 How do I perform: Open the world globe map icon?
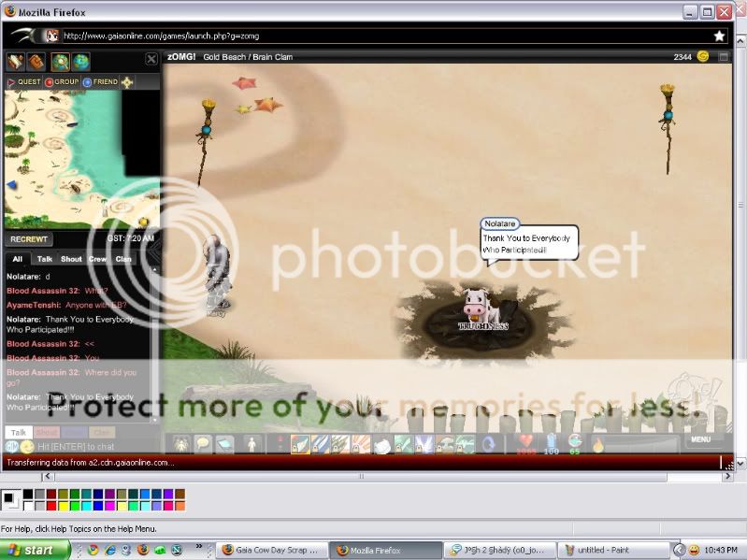(81, 62)
